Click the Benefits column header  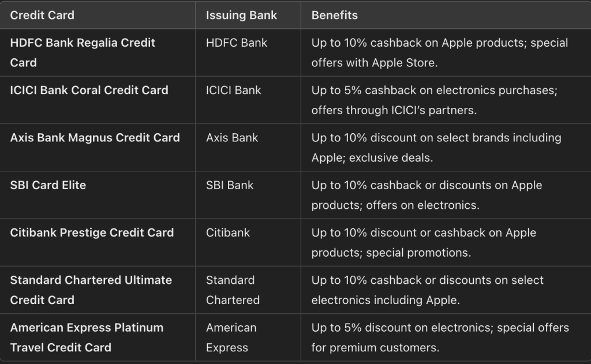(334, 15)
